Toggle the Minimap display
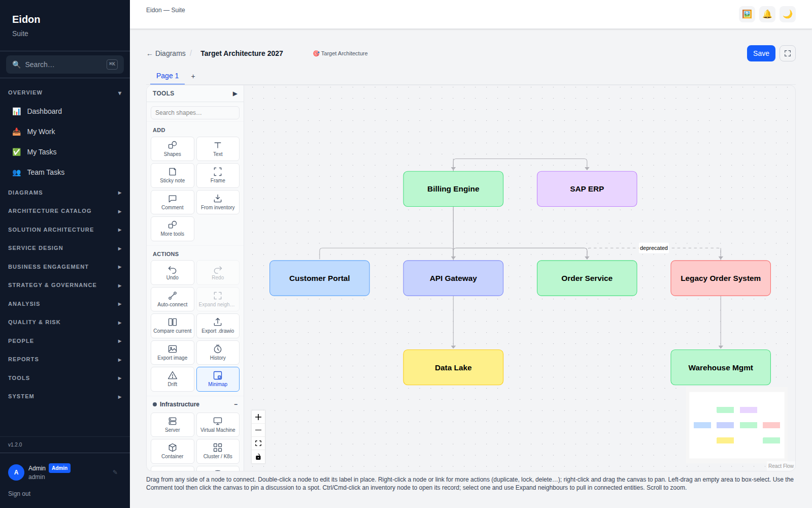 218,379
